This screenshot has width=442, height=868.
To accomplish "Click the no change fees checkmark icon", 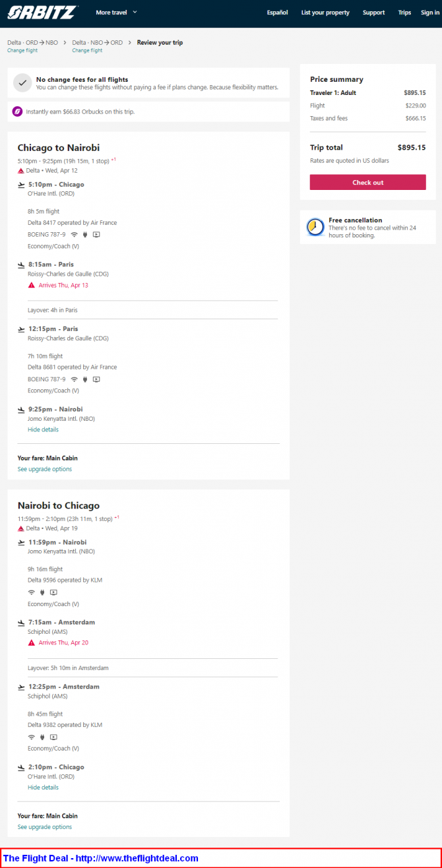I will 22,82.
